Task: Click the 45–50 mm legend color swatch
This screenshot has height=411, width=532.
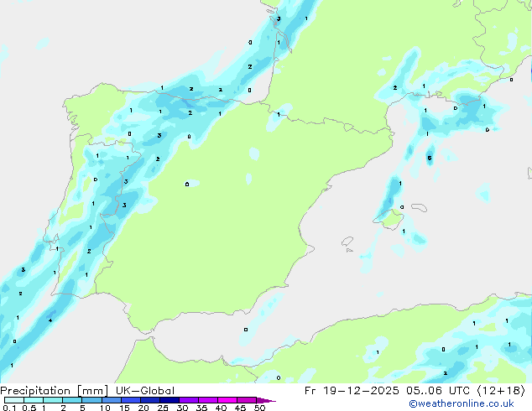Action: click(247, 400)
